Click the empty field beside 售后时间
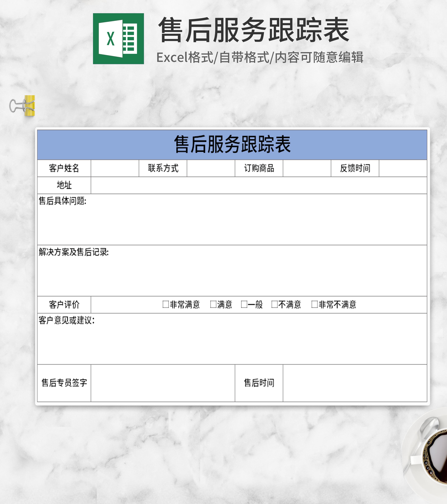Screen dimensions: 447x504 click(355, 383)
